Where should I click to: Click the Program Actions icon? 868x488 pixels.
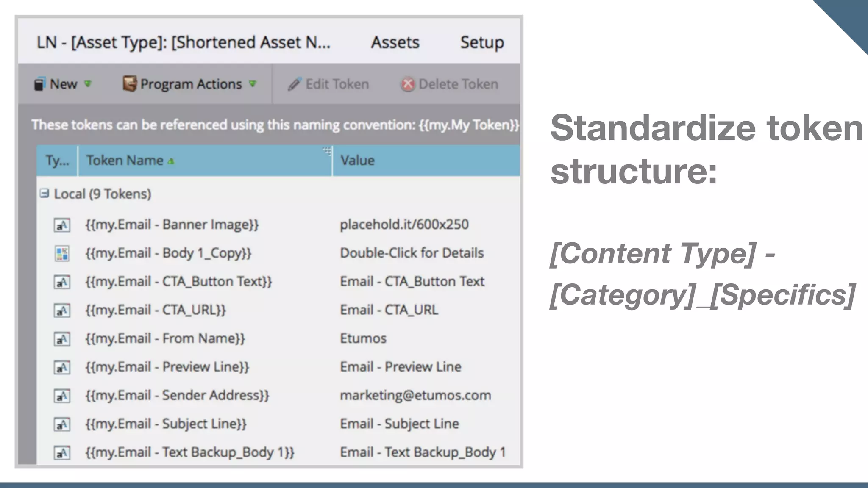click(130, 83)
